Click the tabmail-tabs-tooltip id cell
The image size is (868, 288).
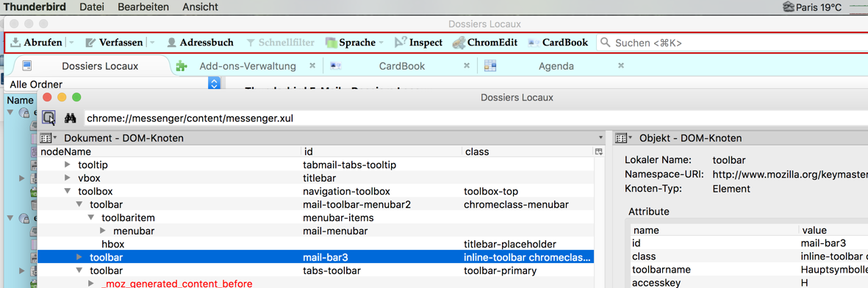click(x=349, y=165)
